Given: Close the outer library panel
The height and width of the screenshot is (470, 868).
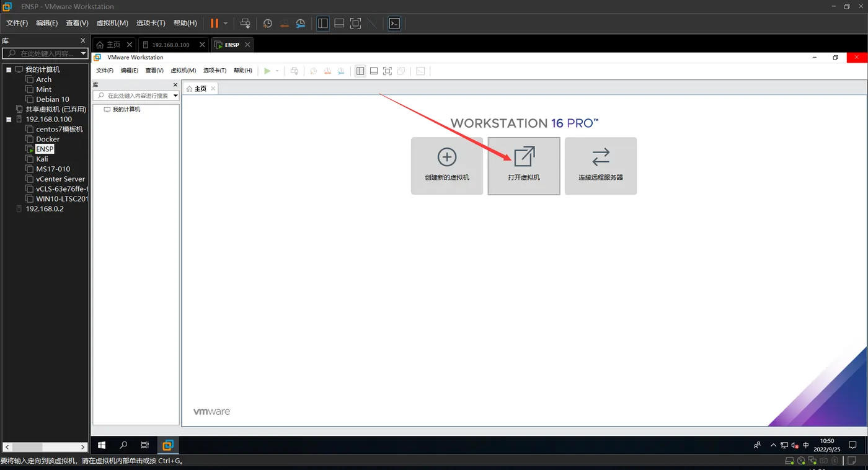Looking at the screenshot, I should coord(83,41).
